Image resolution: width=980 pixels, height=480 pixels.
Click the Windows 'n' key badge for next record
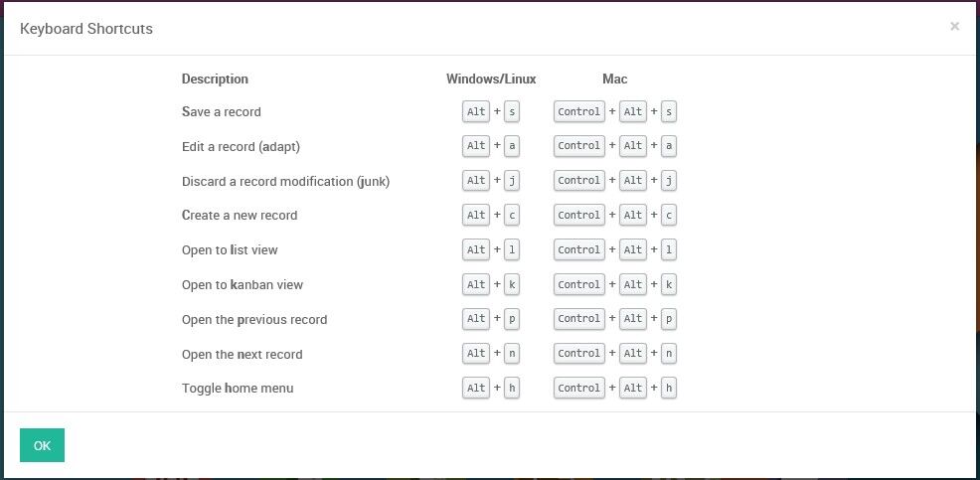[512, 354]
